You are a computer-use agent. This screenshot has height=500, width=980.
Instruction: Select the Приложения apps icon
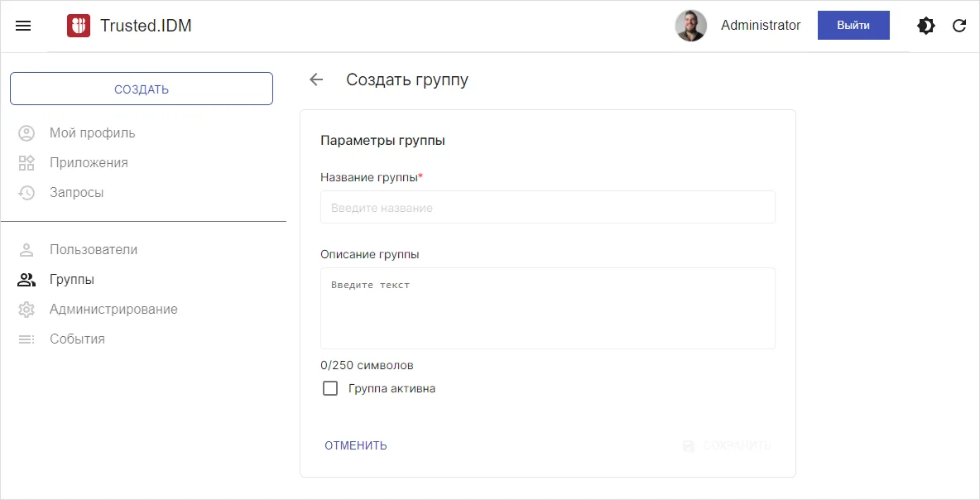coord(26,162)
